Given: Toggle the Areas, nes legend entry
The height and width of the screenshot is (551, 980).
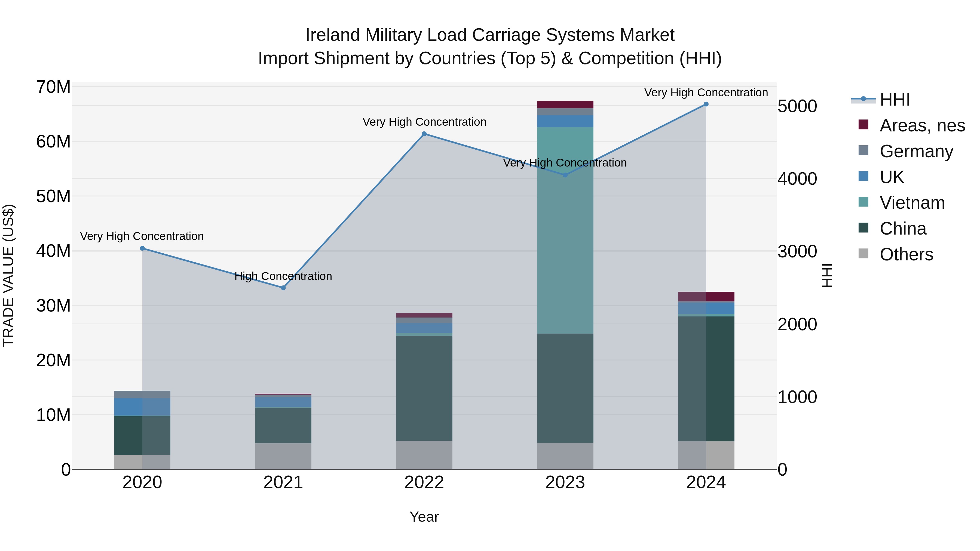Looking at the screenshot, I should 911,125.
